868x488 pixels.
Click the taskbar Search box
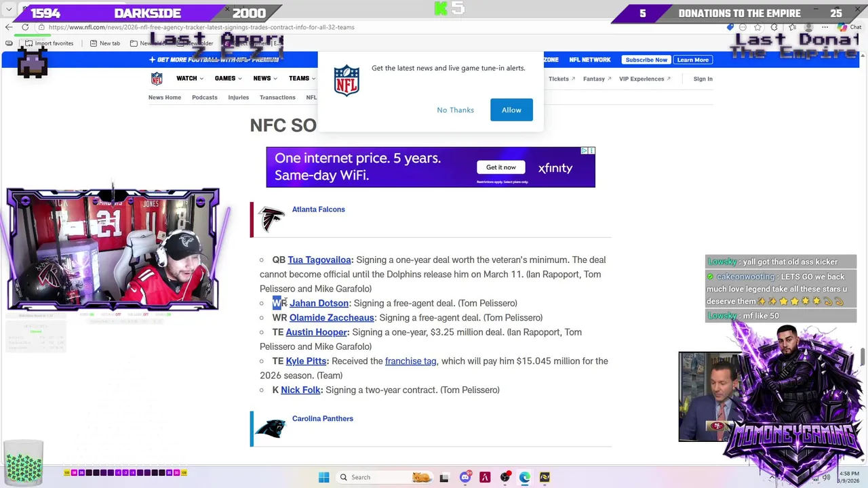[384, 477]
